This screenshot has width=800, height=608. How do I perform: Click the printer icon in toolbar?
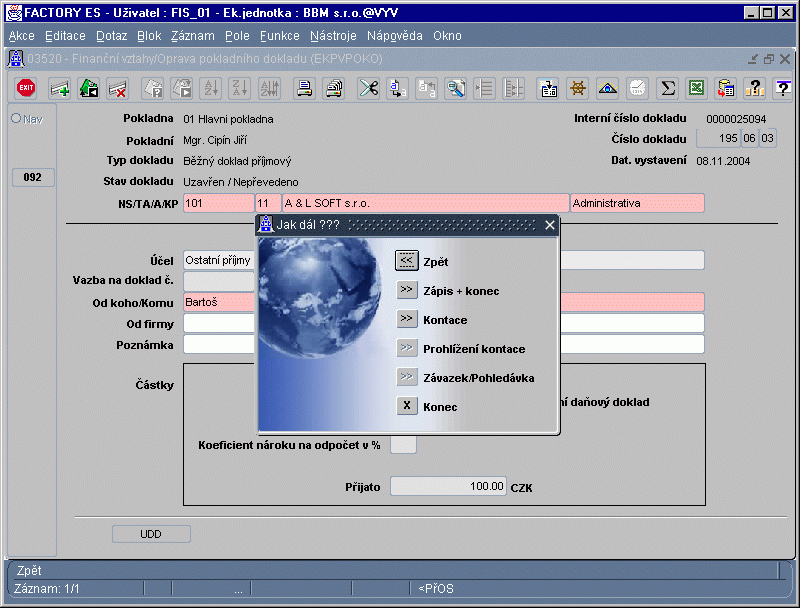coord(304,88)
